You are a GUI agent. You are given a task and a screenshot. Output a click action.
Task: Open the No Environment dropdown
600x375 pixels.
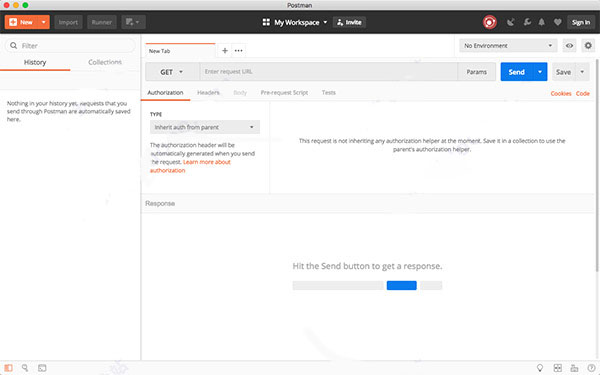coord(508,46)
